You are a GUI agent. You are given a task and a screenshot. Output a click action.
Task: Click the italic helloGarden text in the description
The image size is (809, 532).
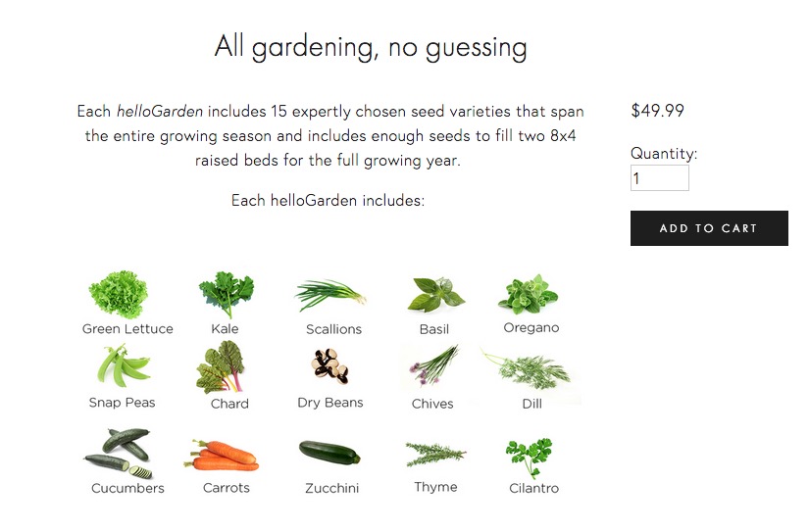[160, 112]
